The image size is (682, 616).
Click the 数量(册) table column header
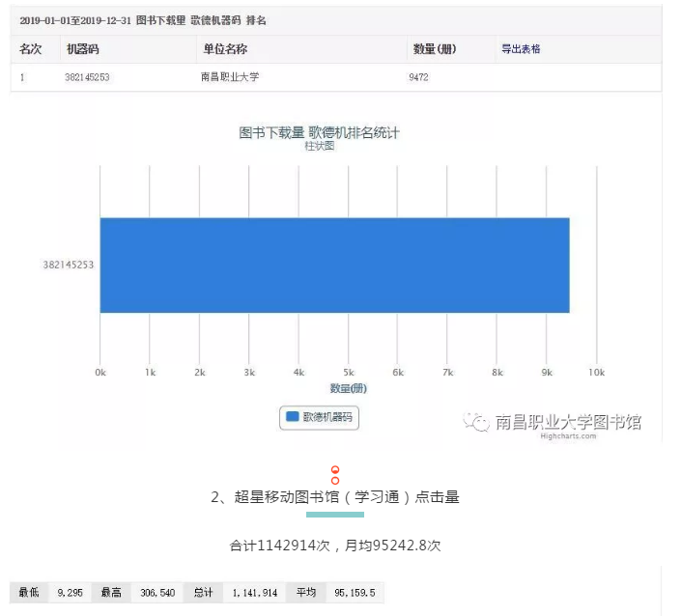click(x=434, y=49)
